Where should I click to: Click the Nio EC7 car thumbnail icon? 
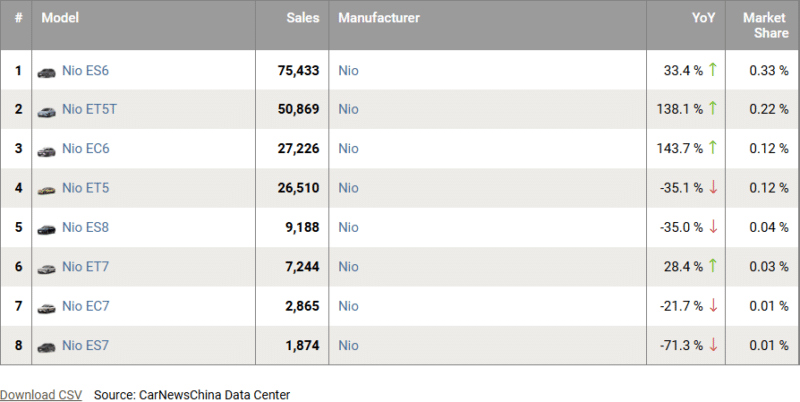47,307
